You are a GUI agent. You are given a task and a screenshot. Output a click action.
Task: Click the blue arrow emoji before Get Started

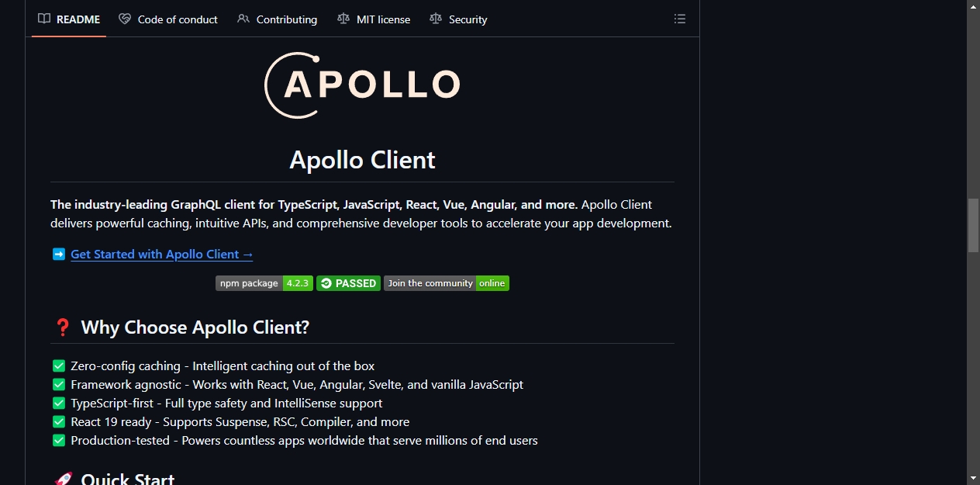point(59,254)
